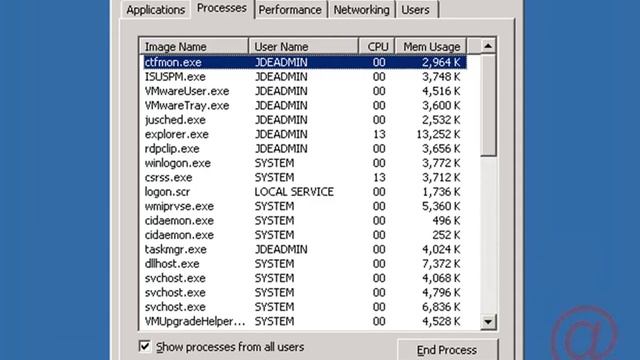
Task: Select the ISUSPM.exe process
Action: click(x=304, y=77)
